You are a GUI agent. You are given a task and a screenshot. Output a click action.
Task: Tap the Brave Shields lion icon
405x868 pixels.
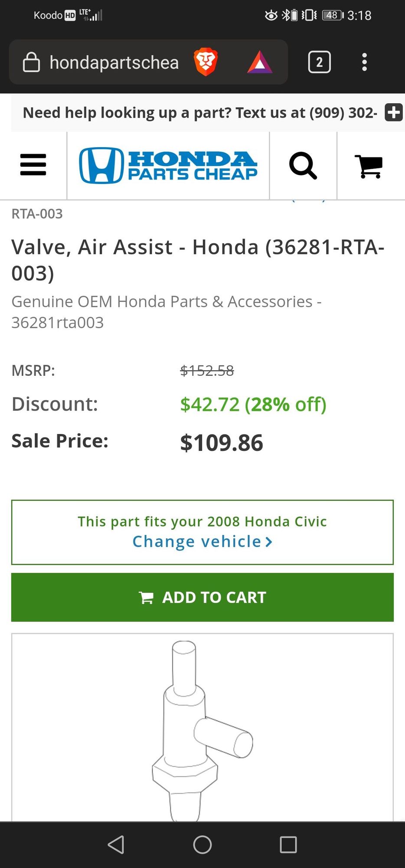point(206,62)
